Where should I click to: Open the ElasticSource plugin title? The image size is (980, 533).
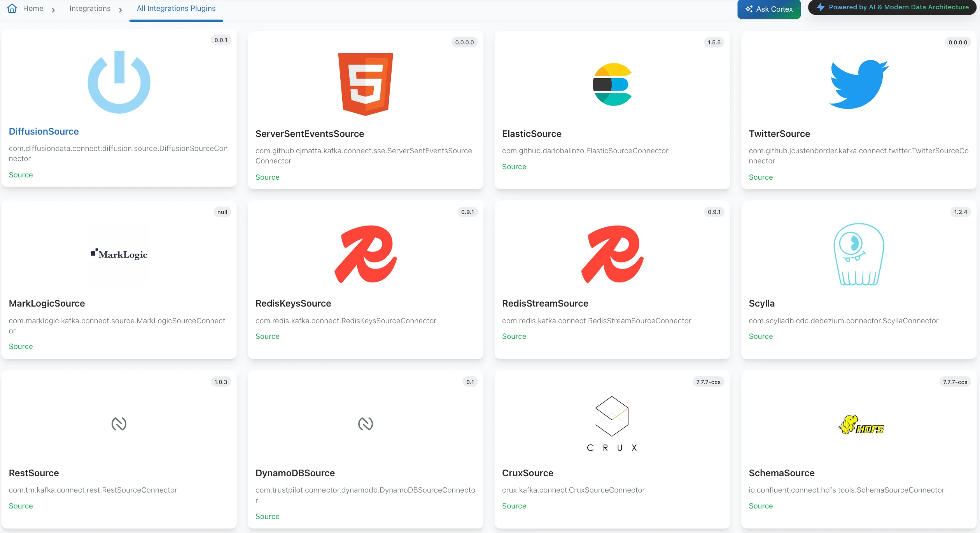pos(532,134)
